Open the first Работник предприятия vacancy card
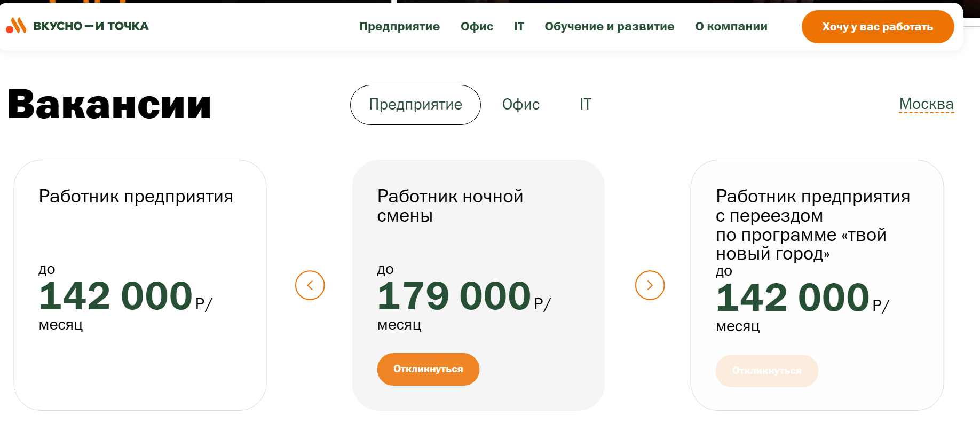This screenshot has width=980, height=422. (136, 197)
